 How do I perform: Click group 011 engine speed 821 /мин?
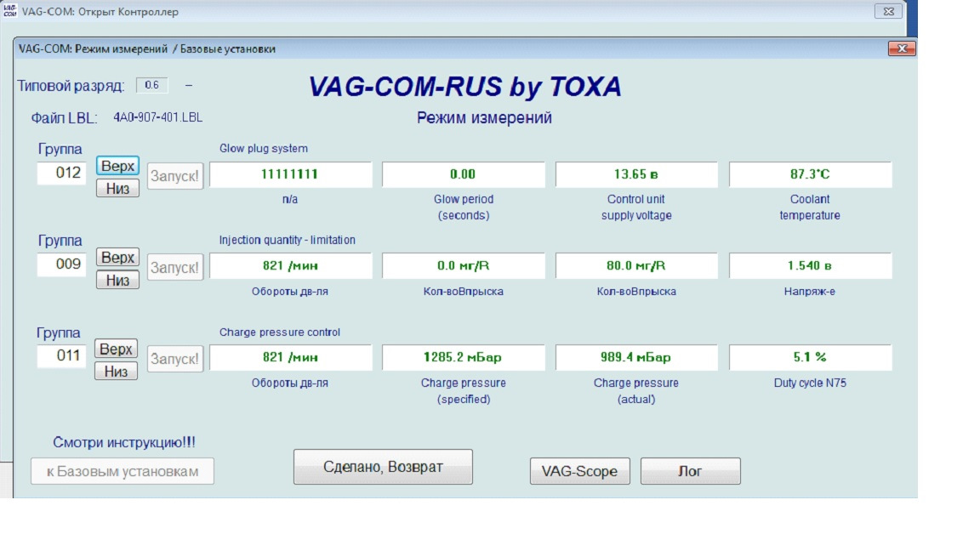pyautogui.click(x=291, y=357)
